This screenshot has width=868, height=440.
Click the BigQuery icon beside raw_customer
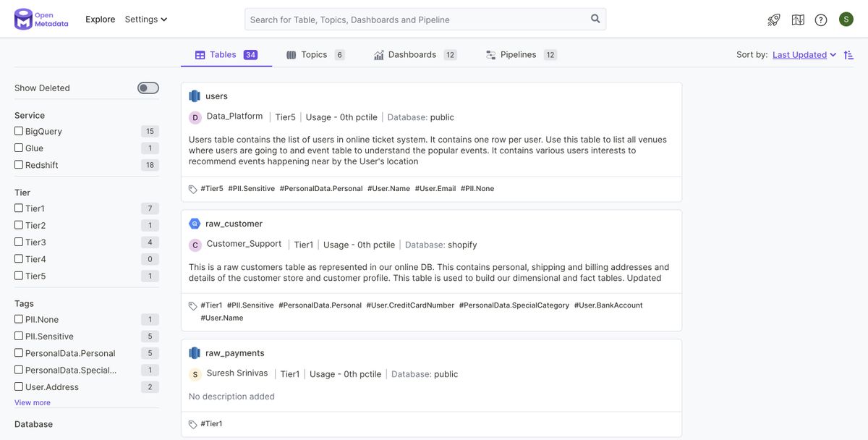[x=195, y=224]
